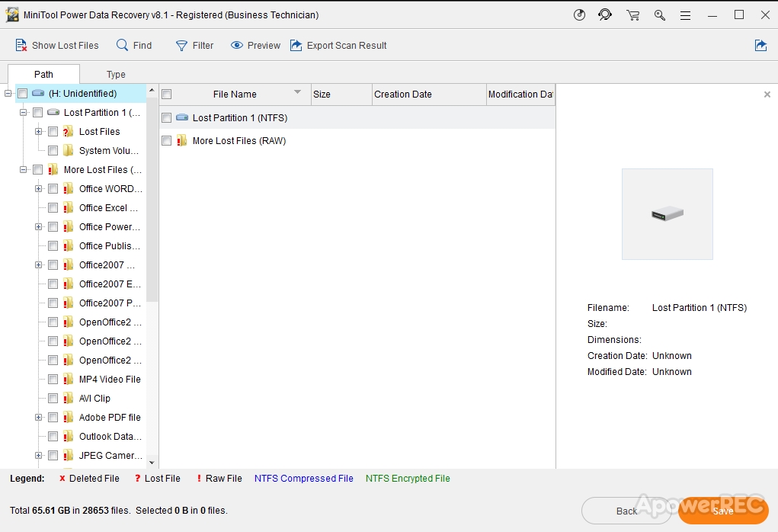The height and width of the screenshot is (532, 778).
Task: Sort by File Name column header
Action: coord(235,95)
